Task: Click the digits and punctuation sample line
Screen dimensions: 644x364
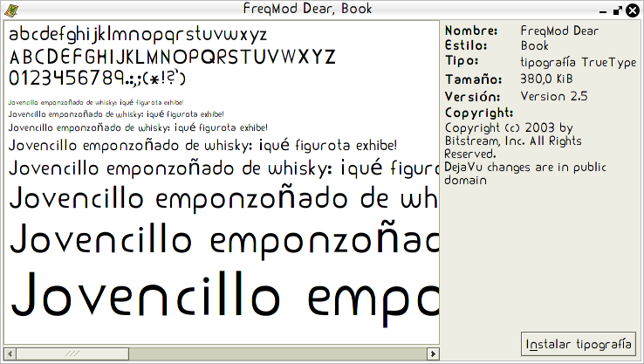Action: (98, 78)
